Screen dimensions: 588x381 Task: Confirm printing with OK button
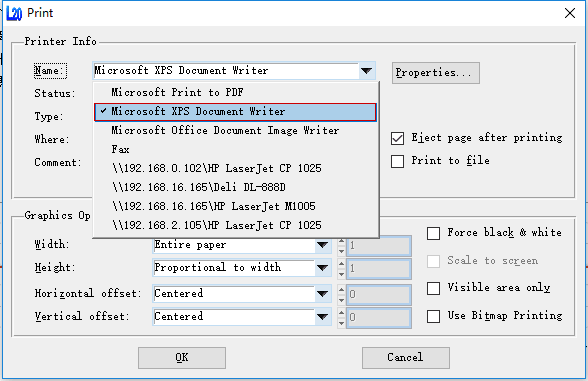[182, 358]
